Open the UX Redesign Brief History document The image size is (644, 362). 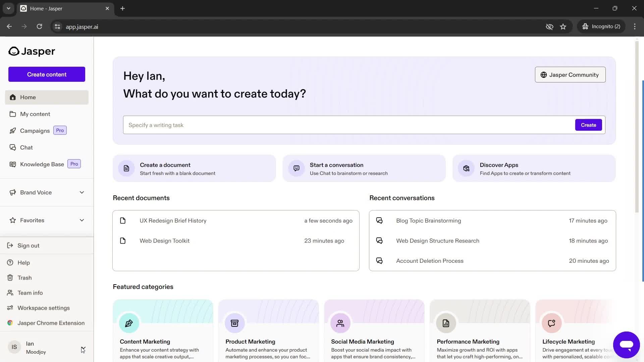click(173, 220)
